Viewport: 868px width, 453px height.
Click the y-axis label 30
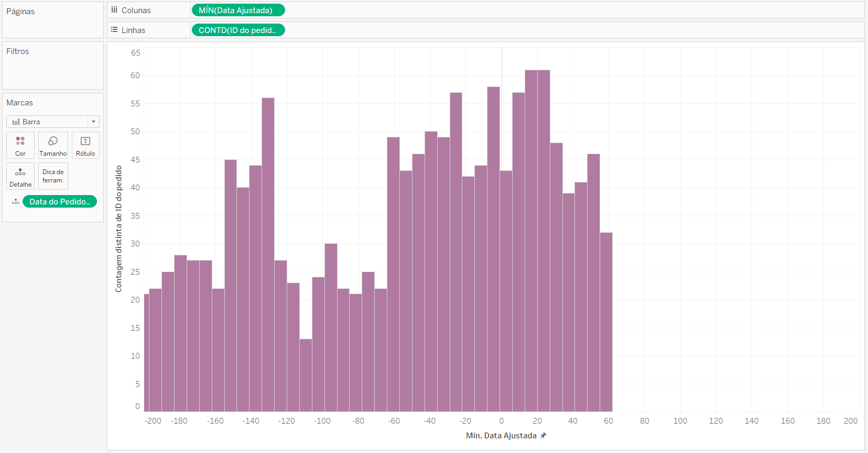[135, 243]
